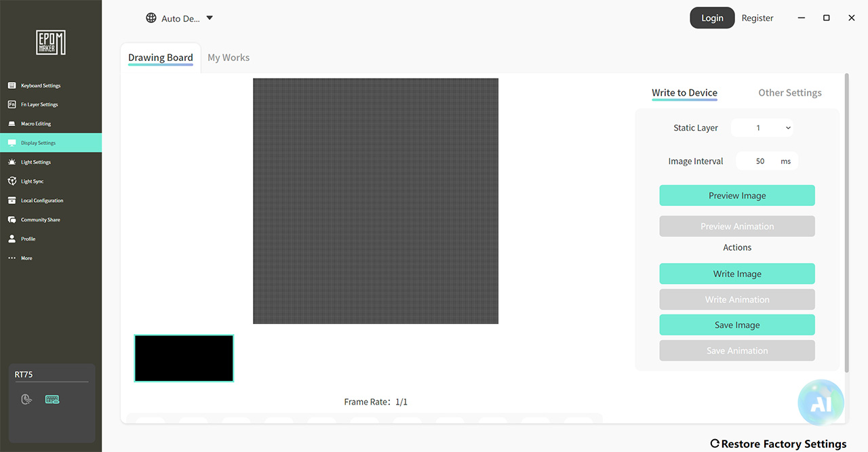Select Display Settings in the sidebar
Viewport: 868px width, 452px height.
point(51,143)
